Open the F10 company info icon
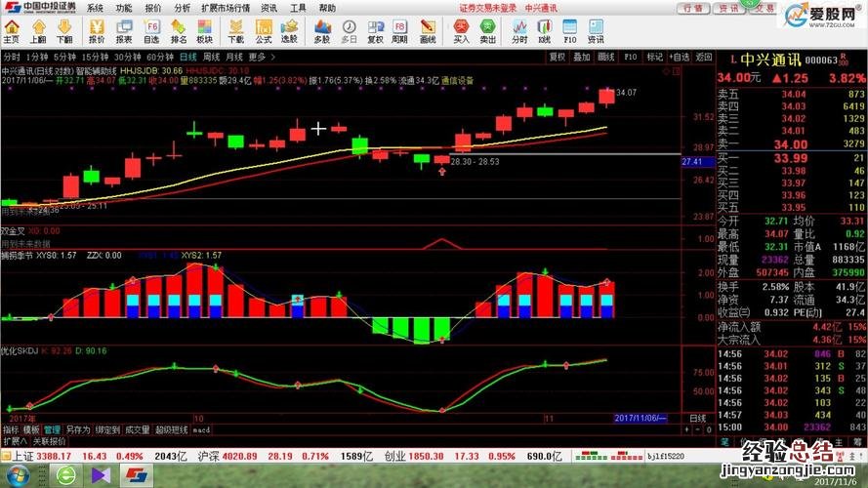Screen dimensions: 868x488 (570, 32)
